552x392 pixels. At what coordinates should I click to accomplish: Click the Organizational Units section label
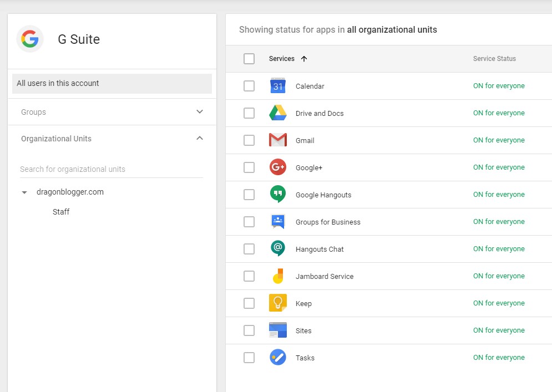(x=57, y=139)
